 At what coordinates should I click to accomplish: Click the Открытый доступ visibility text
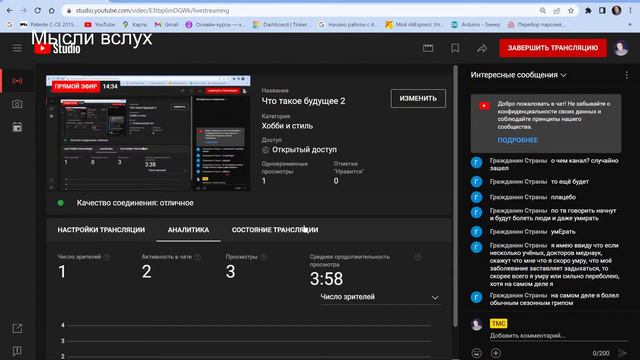304,150
